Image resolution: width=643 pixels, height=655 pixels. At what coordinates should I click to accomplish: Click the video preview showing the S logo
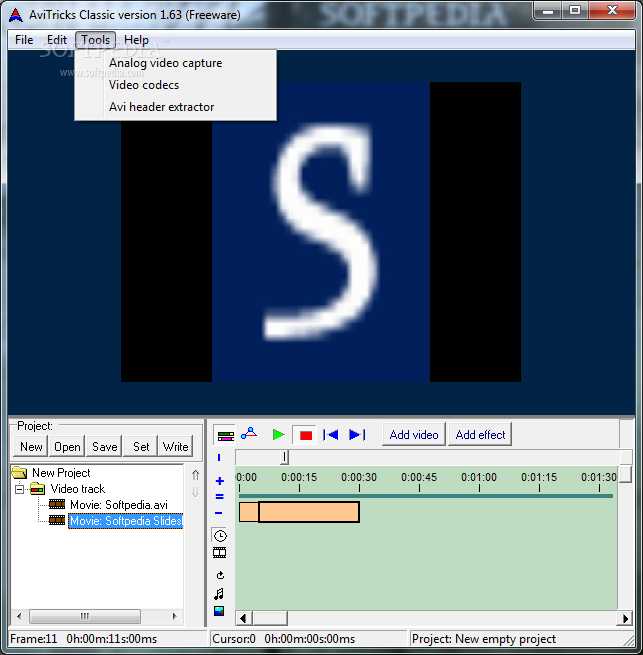coord(321,232)
